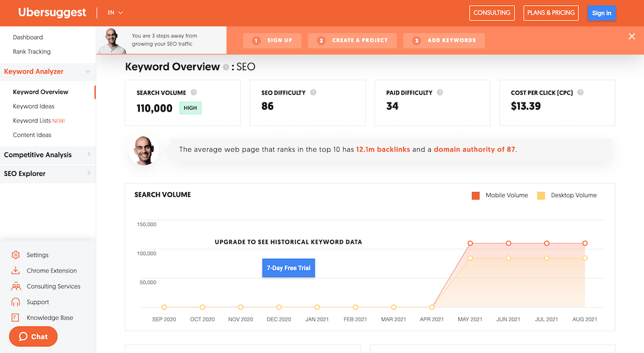Image resolution: width=644 pixels, height=353 pixels.
Task: Toggle the Mobile Volume legend swatch
Action: point(476,196)
